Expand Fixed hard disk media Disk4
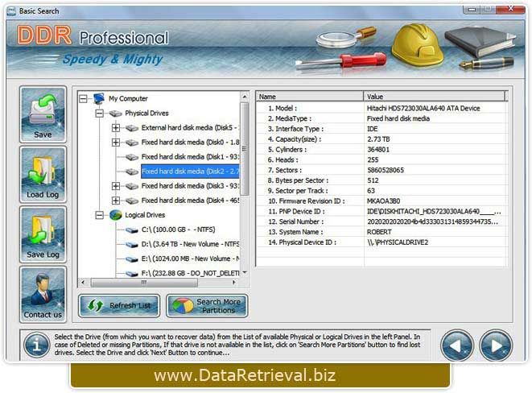The width and height of the screenshot is (532, 393). click(x=116, y=201)
